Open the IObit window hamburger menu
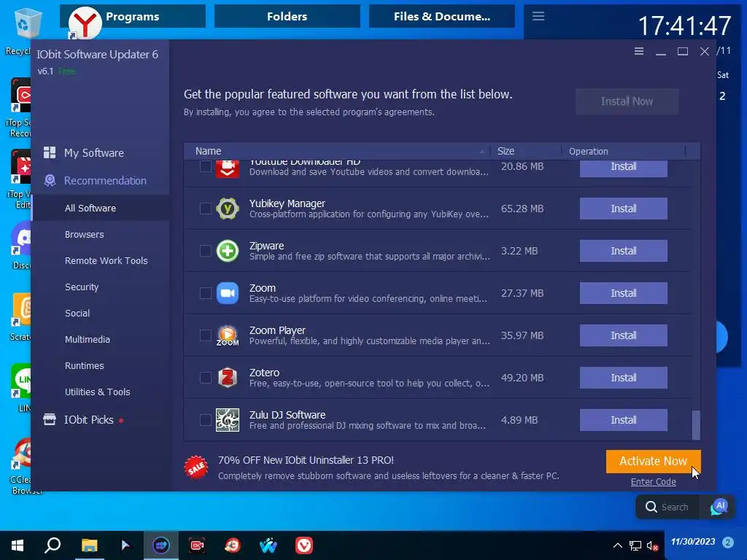Screen dimensions: 747x560 point(639,52)
